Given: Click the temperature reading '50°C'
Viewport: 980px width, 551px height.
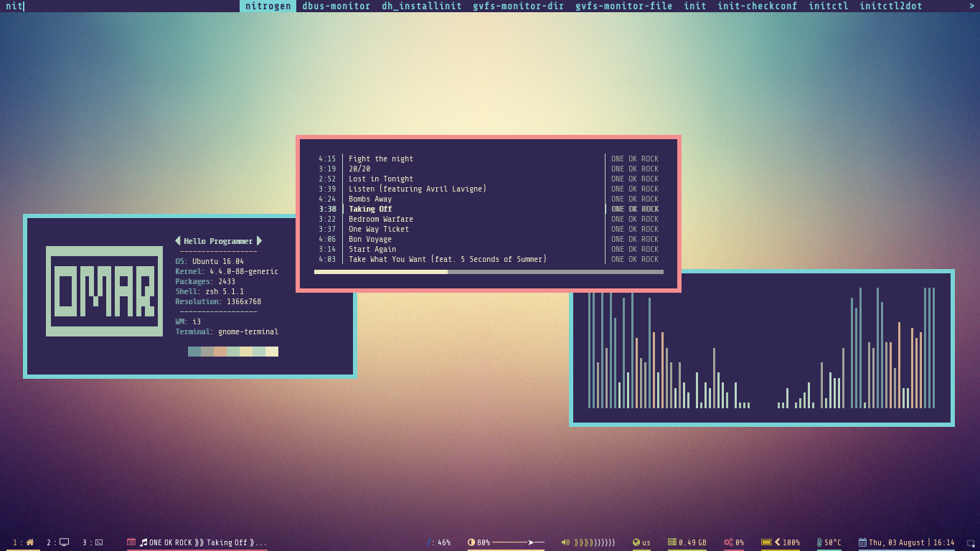Looking at the screenshot, I should [x=833, y=543].
